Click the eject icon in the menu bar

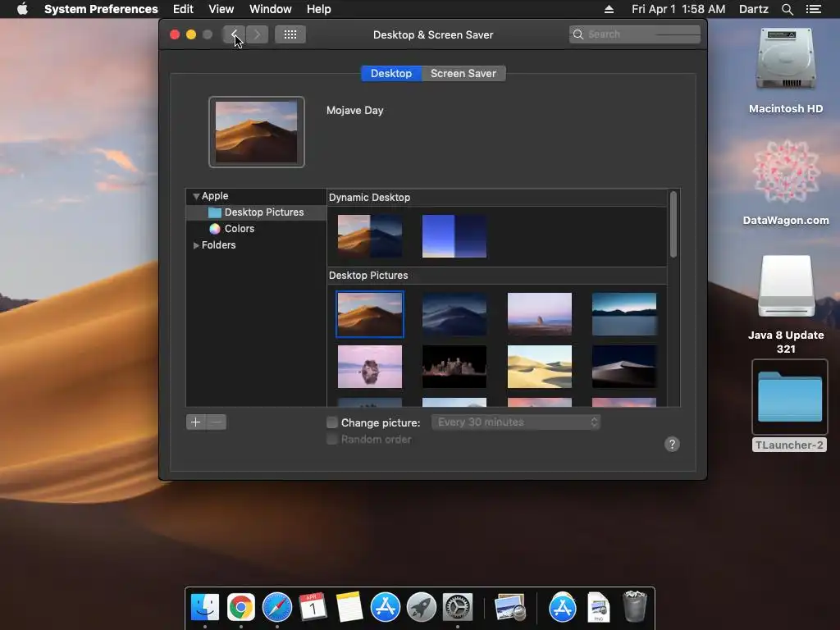[x=609, y=9]
